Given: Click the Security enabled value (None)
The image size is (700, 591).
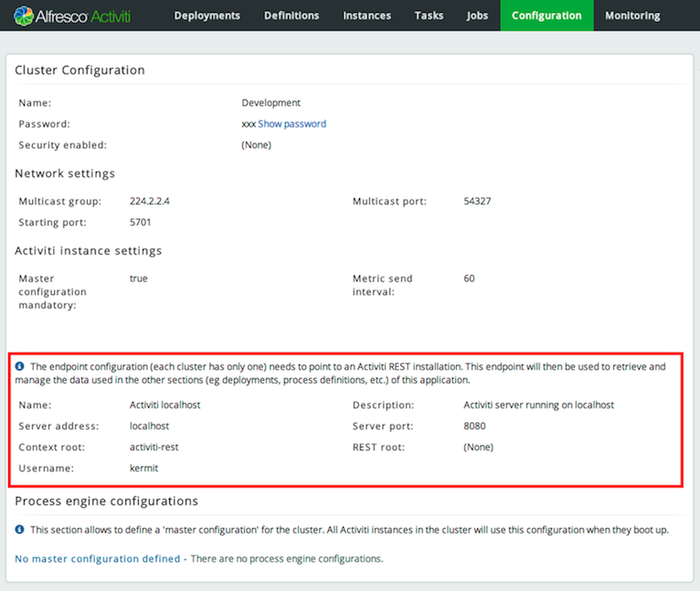Looking at the screenshot, I should point(256,145).
